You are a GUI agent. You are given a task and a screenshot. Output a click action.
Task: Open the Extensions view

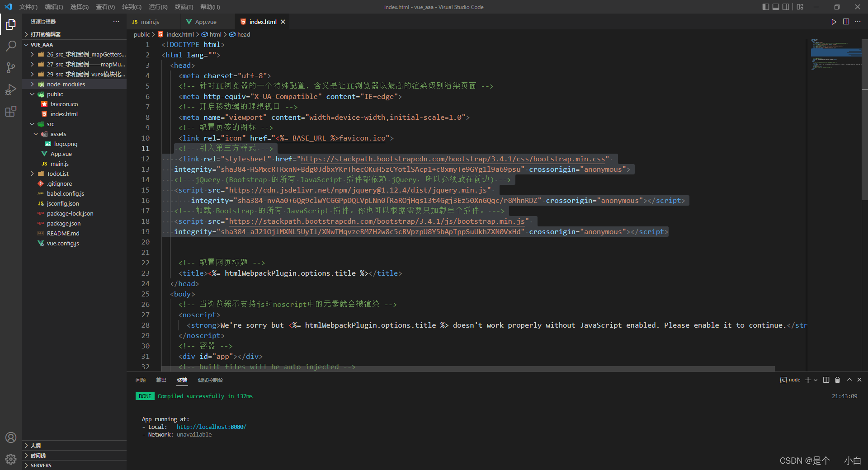point(11,111)
